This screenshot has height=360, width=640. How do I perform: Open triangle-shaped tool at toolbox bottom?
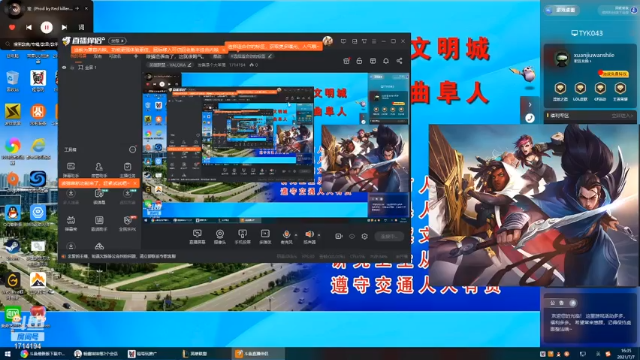pos(99,246)
